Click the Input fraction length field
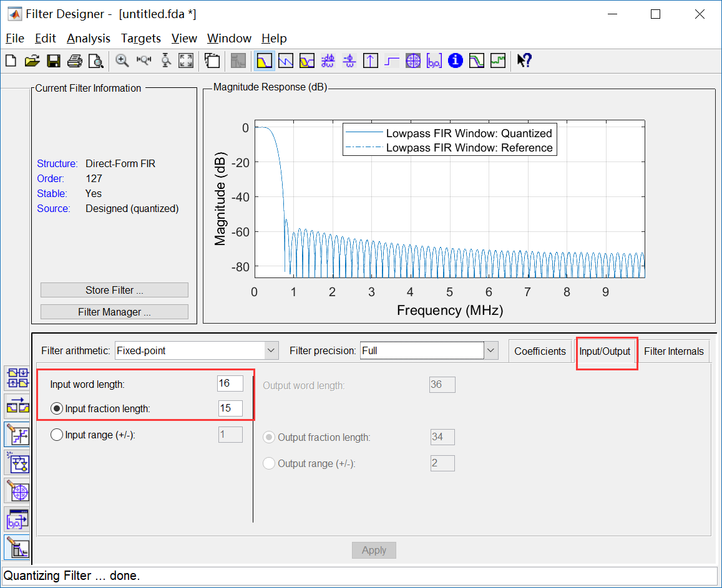The width and height of the screenshot is (722, 588). [230, 408]
